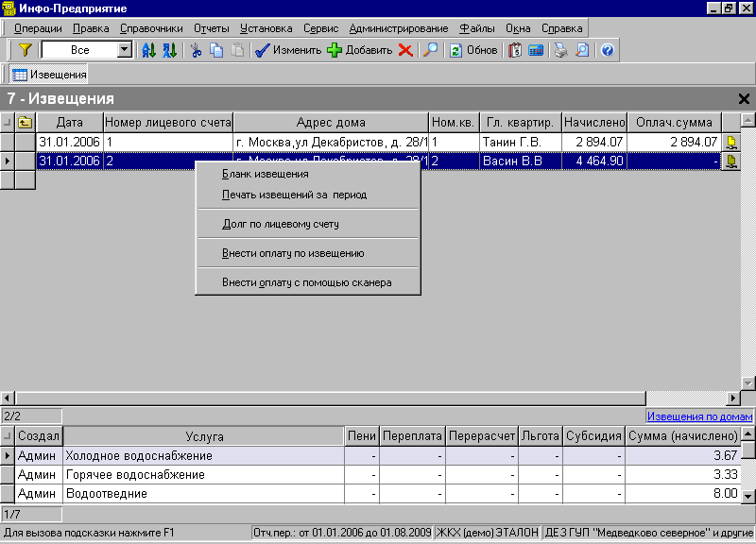Screen dimensions: 756x544
Task: Click the Дата column header
Action: pyautogui.click(x=69, y=123)
